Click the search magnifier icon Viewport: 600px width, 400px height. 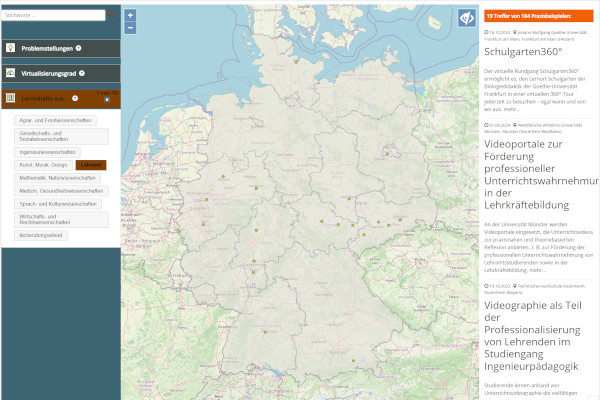pyautogui.click(x=112, y=16)
